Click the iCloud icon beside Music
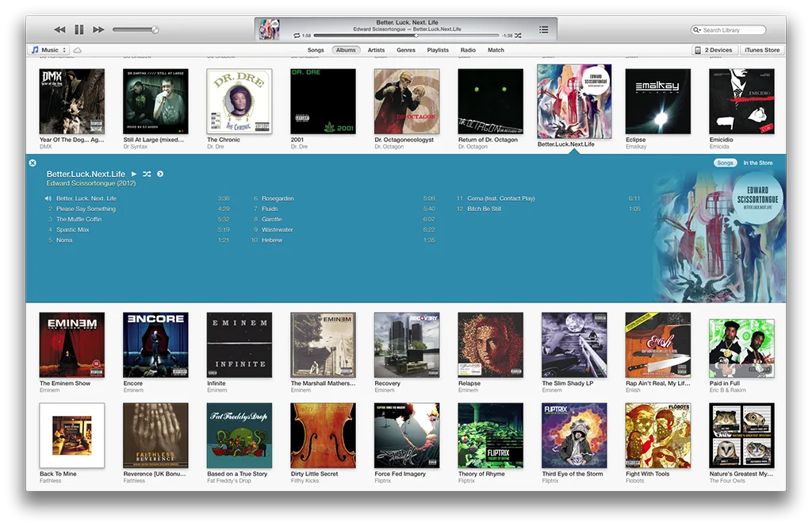The height and width of the screenshot is (527, 812). click(x=78, y=50)
